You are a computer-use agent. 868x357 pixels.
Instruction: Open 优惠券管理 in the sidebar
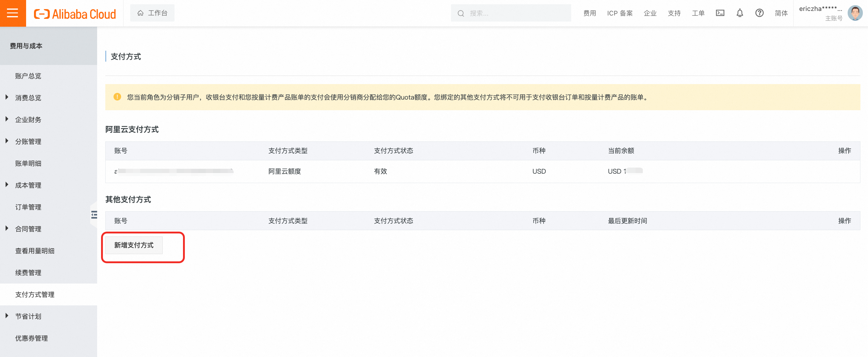[31, 338]
